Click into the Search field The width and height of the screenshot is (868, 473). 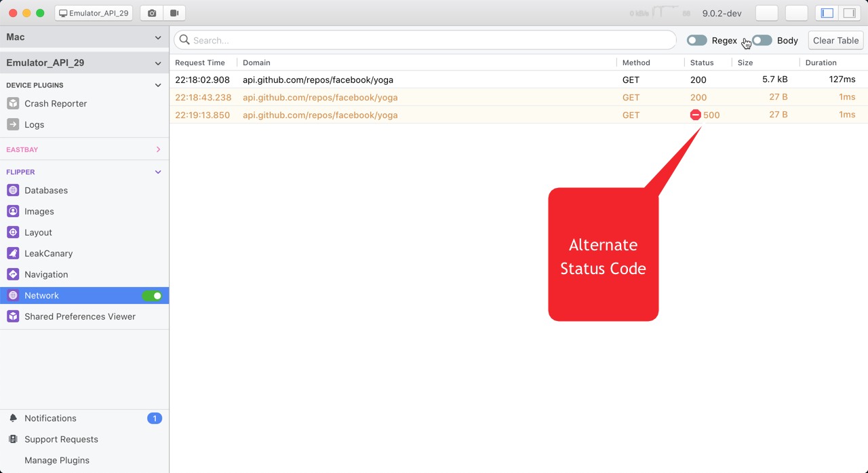(425, 40)
